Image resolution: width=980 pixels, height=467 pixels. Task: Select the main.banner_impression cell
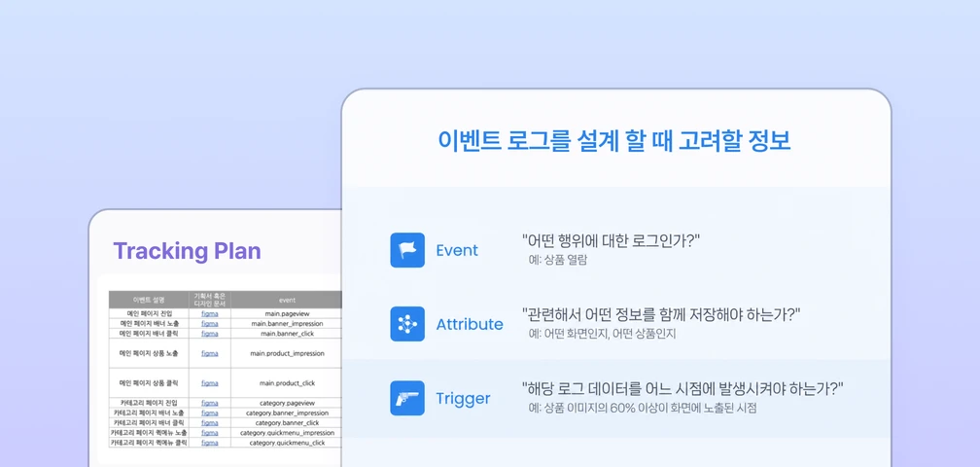coord(287,323)
